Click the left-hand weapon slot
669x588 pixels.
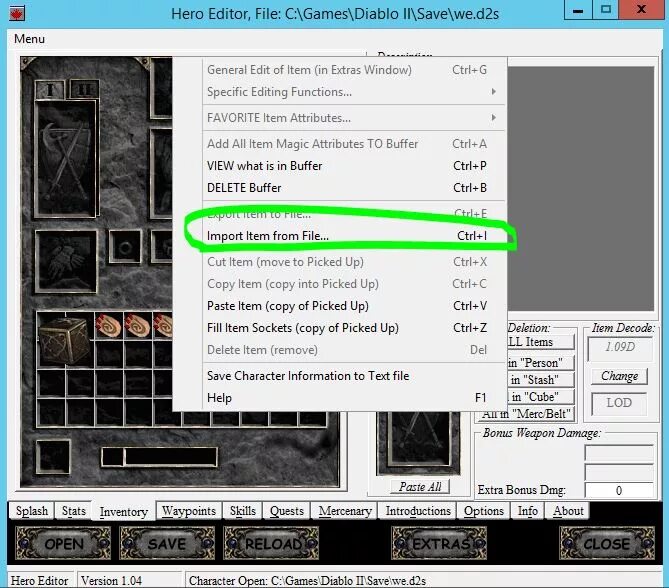(65, 159)
